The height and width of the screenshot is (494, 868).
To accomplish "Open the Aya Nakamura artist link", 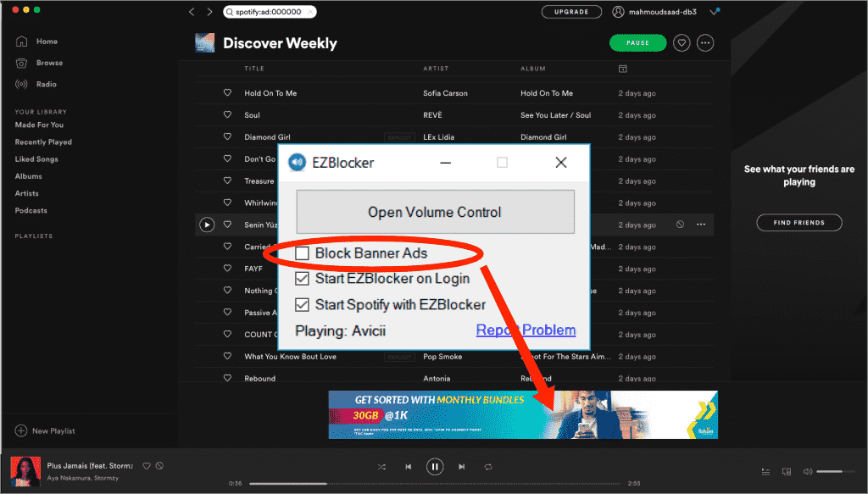I will point(69,478).
